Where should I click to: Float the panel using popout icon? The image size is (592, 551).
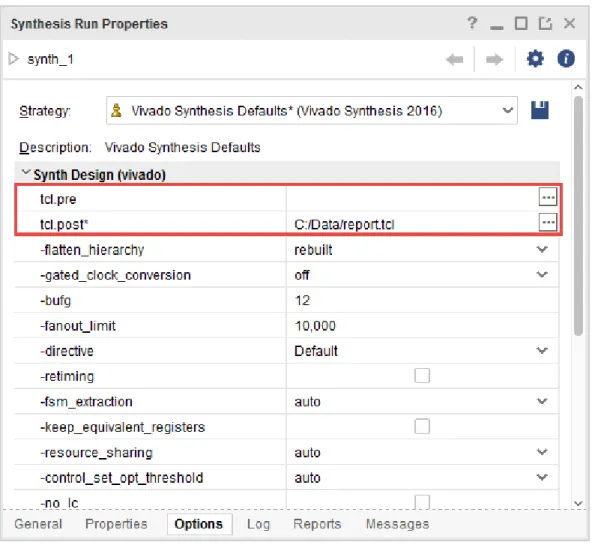[x=545, y=23]
